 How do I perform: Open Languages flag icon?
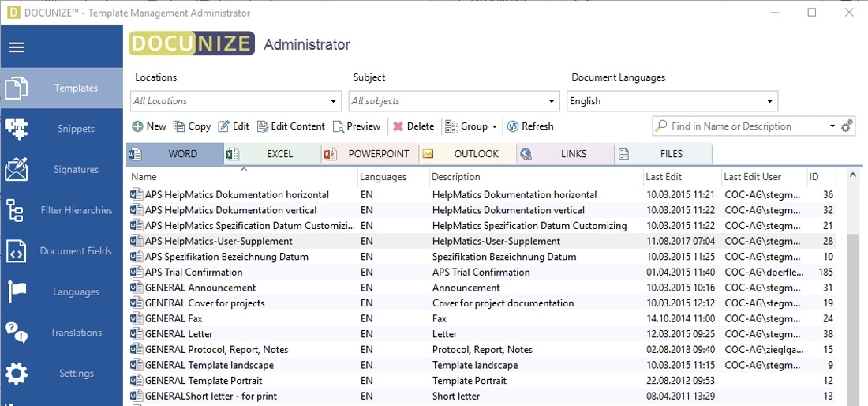point(17,292)
